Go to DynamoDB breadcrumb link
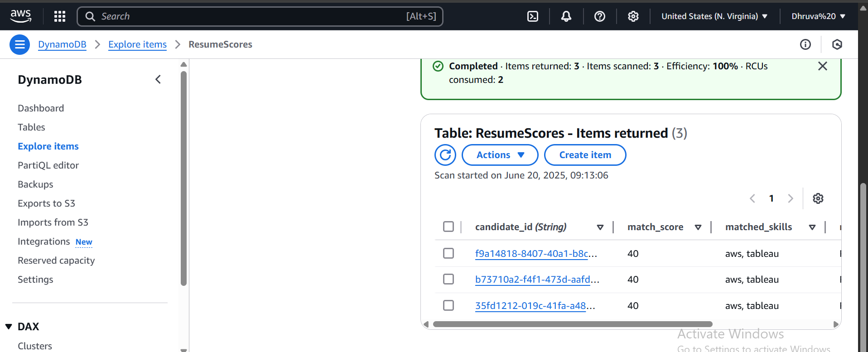 (62, 44)
